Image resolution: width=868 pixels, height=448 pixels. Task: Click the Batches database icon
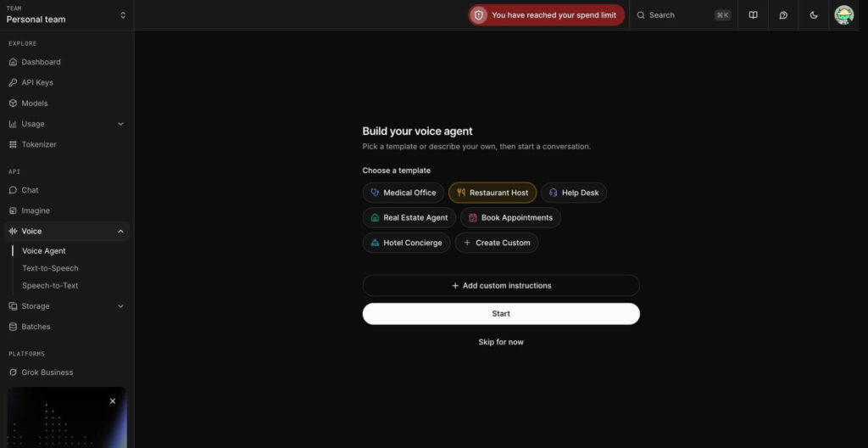tap(13, 328)
